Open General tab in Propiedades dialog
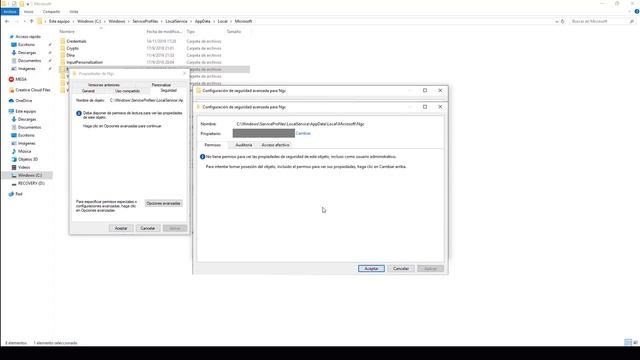This screenshot has height=360, width=640. 88,91
